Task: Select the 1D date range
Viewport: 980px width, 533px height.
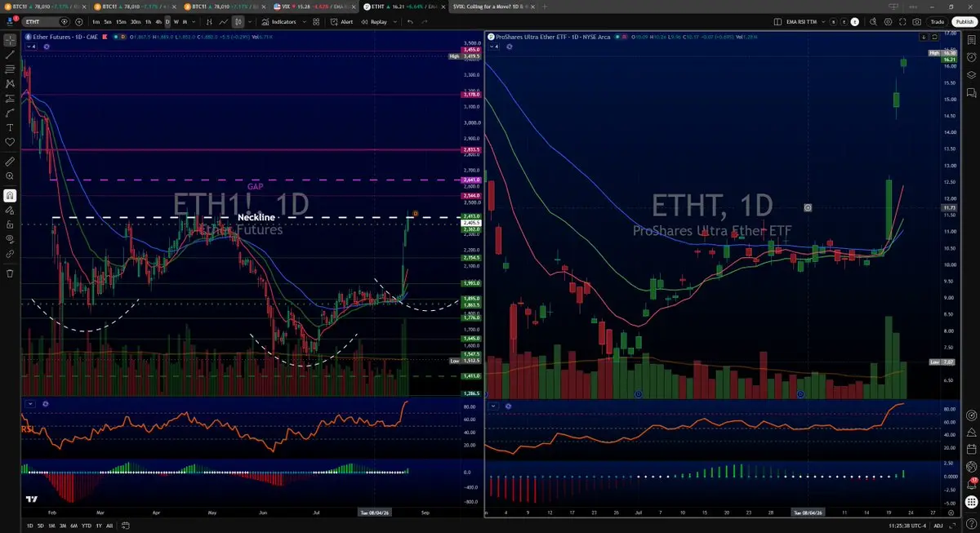Action: (x=30, y=526)
